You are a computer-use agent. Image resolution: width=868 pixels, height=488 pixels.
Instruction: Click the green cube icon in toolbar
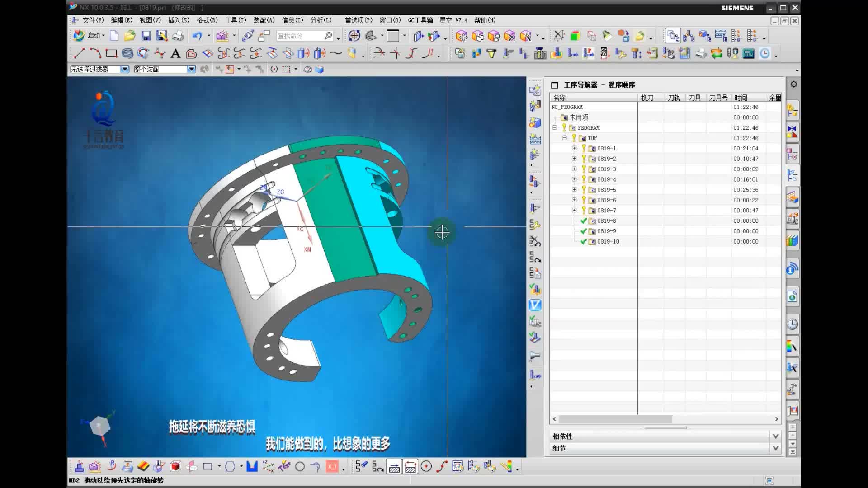575,36
